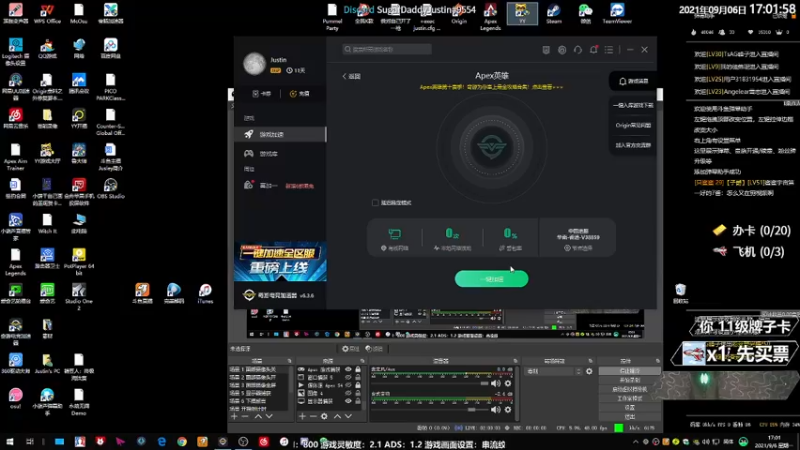
Task: Open the recharge tab under Justin's profile
Action: (x=299, y=94)
